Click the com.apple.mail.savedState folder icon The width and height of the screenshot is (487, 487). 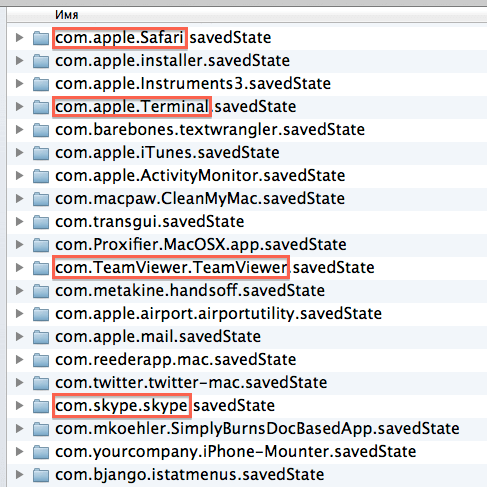point(41,337)
